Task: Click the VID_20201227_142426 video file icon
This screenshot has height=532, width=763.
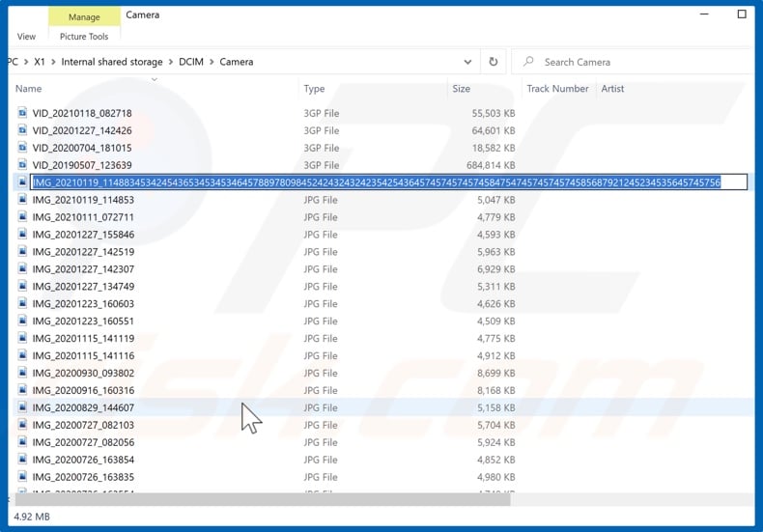Action: 24,131
